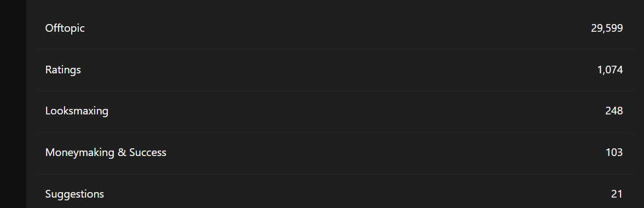
Task: Click divider below the Looksmaxing row
Action: point(334,132)
